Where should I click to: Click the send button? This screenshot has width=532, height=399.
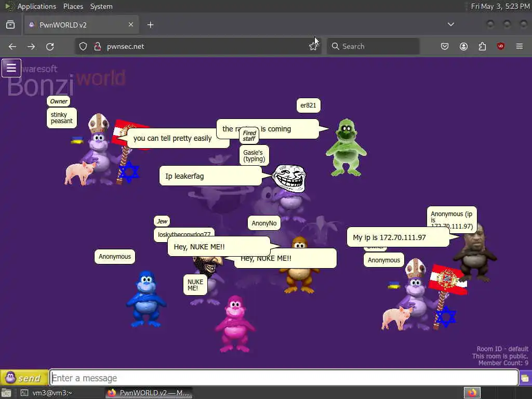[x=24, y=378]
